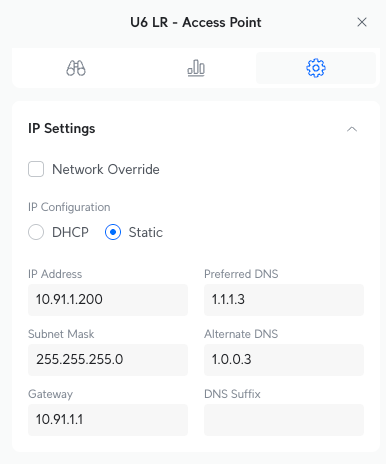Viewport: 386px width, 464px height.
Task: Select the DHCP radio button
Action: 36,232
